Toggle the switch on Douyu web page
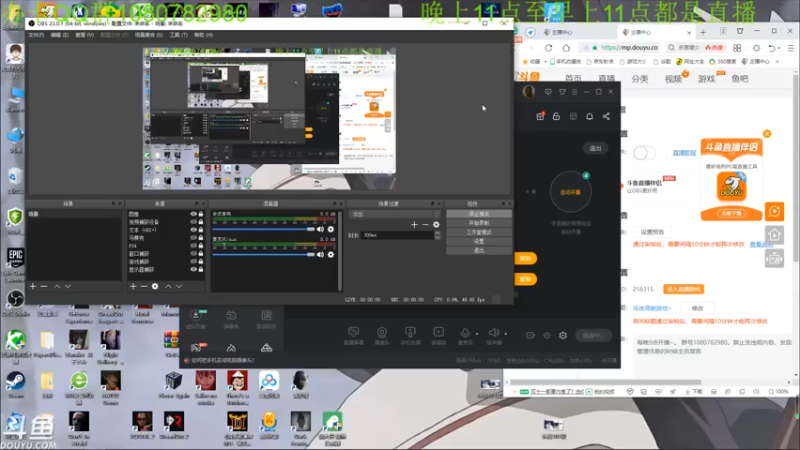800x450 pixels. point(644,153)
